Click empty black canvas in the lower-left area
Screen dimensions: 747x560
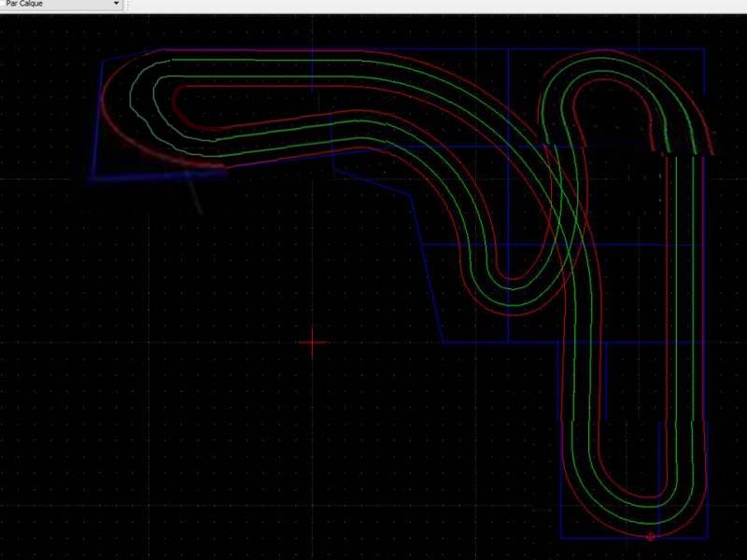(140, 448)
